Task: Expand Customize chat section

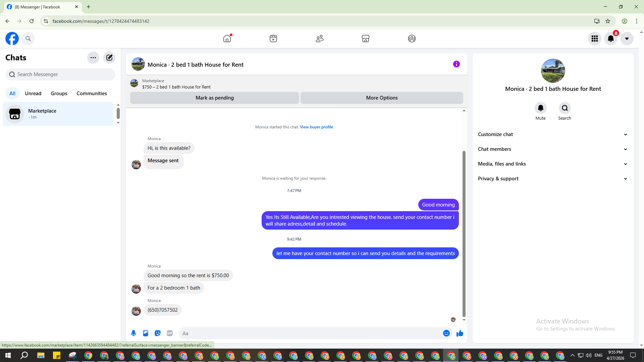Action: pyautogui.click(x=552, y=134)
